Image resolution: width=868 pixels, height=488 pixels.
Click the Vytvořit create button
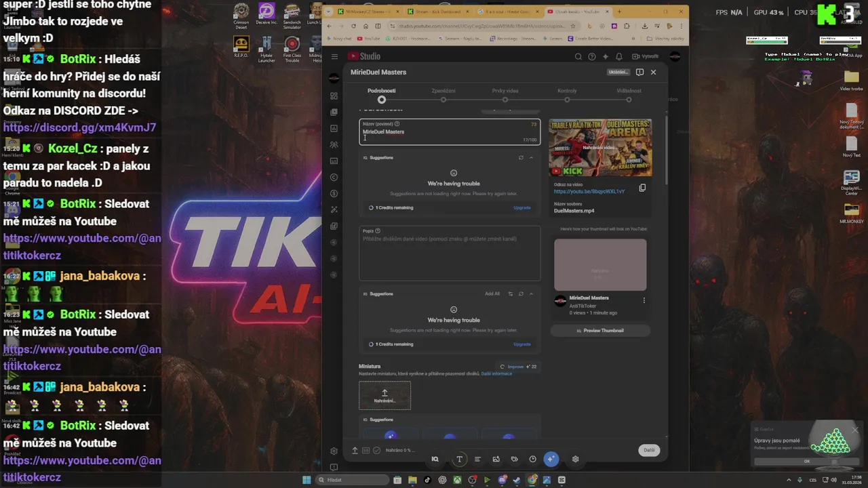tap(645, 56)
